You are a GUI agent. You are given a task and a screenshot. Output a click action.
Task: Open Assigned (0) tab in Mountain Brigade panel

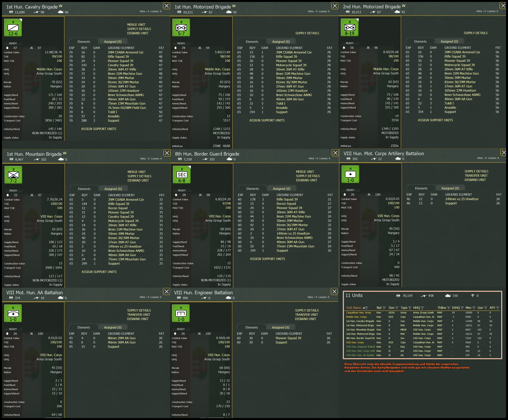[113, 189]
